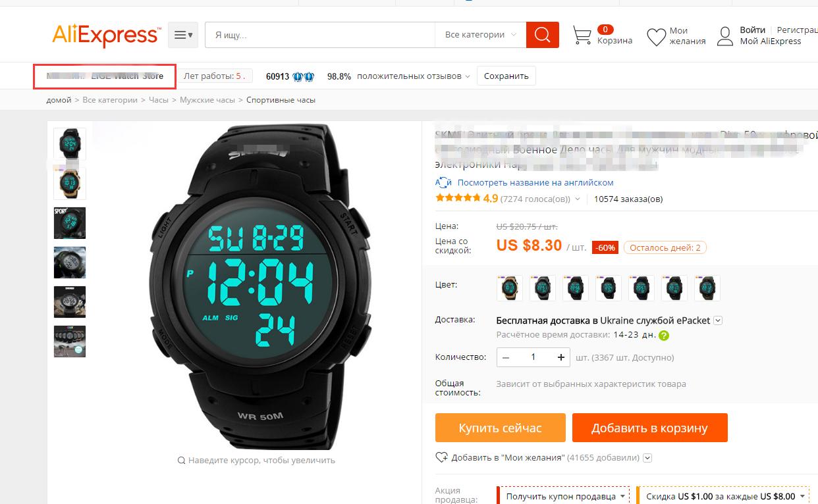818x504 pixels.
Task: Click the account profile icon
Action: pos(725,36)
